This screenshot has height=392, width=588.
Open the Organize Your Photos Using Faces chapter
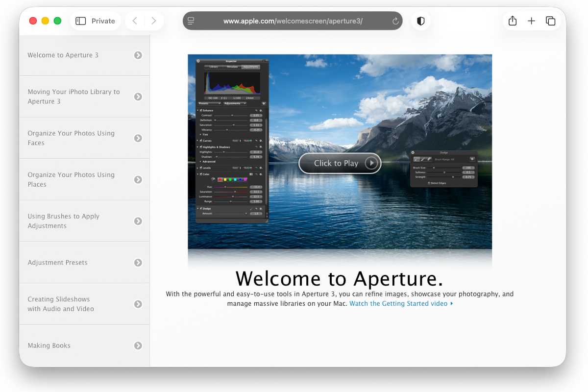(x=84, y=138)
